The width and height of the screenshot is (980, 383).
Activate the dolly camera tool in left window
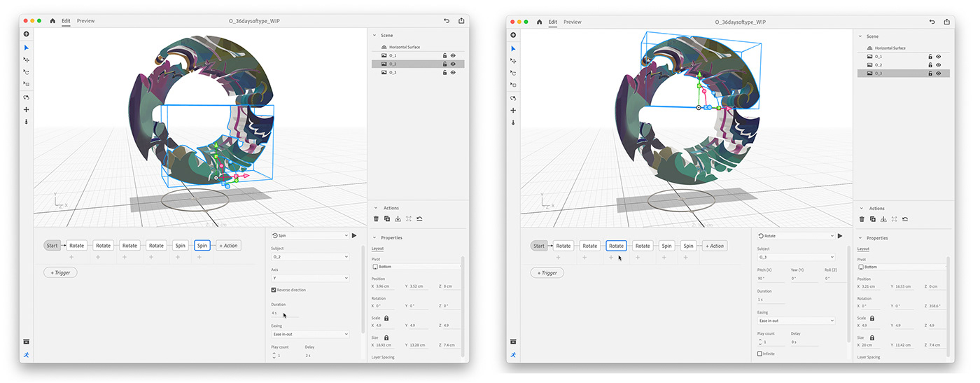(x=27, y=121)
